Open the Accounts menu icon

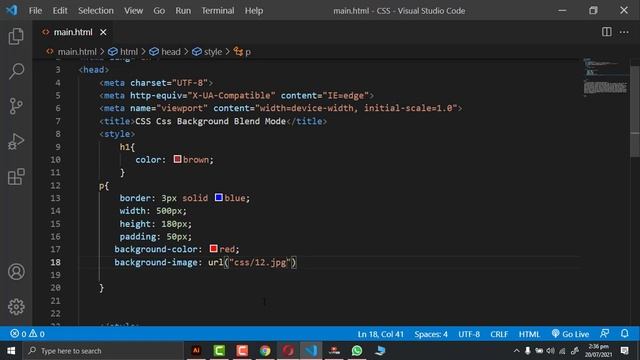[16, 271]
